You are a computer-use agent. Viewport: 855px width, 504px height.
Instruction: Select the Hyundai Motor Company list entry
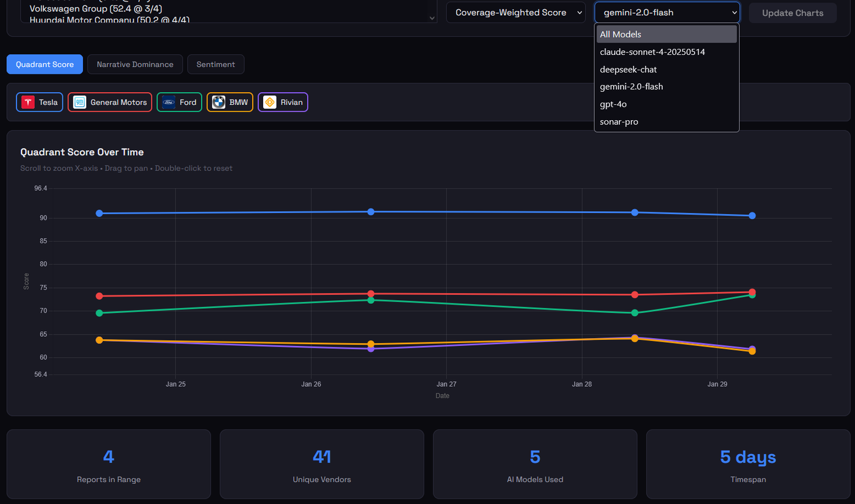pyautogui.click(x=109, y=20)
